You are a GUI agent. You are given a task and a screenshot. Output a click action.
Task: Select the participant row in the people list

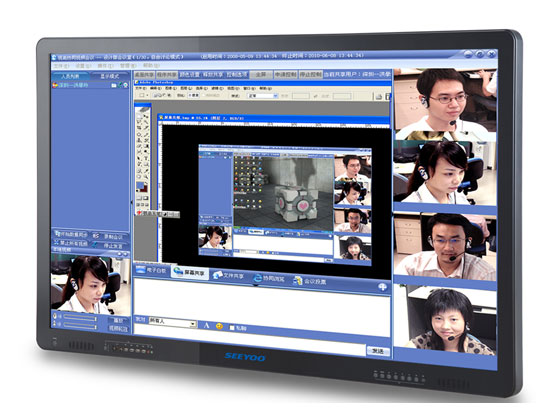coord(90,85)
